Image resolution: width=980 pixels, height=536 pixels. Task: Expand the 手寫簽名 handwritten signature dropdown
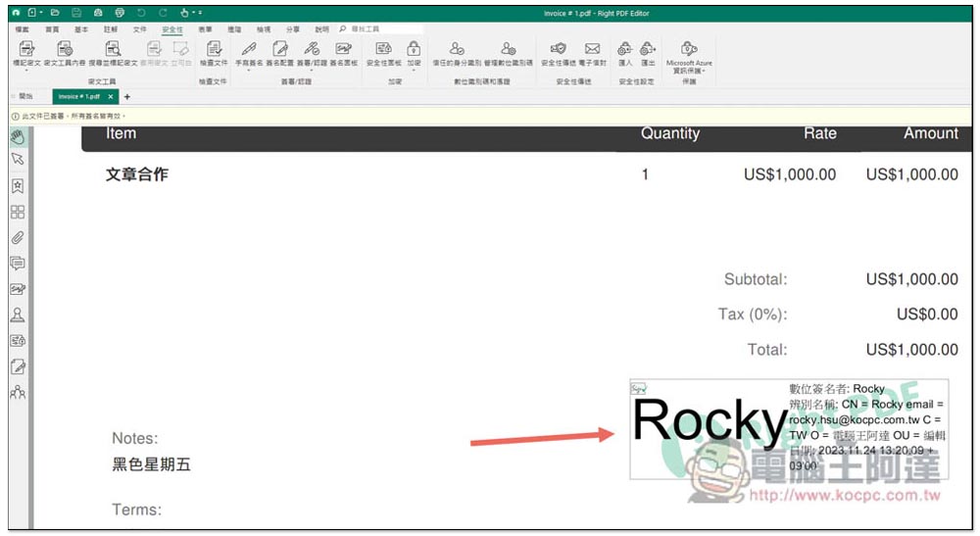coord(249,70)
